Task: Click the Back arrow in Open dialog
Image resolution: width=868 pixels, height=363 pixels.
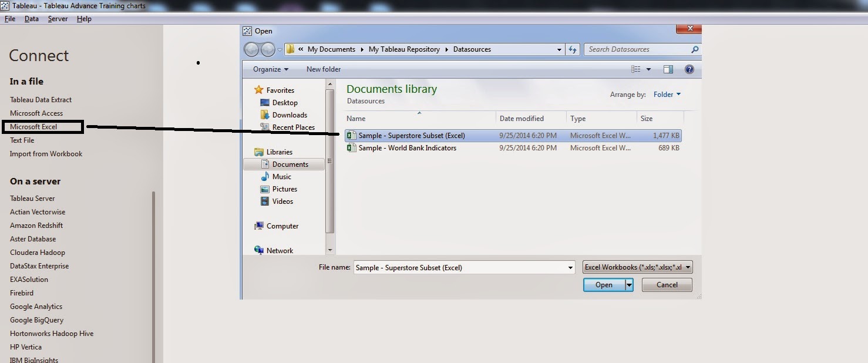Action: coord(251,49)
